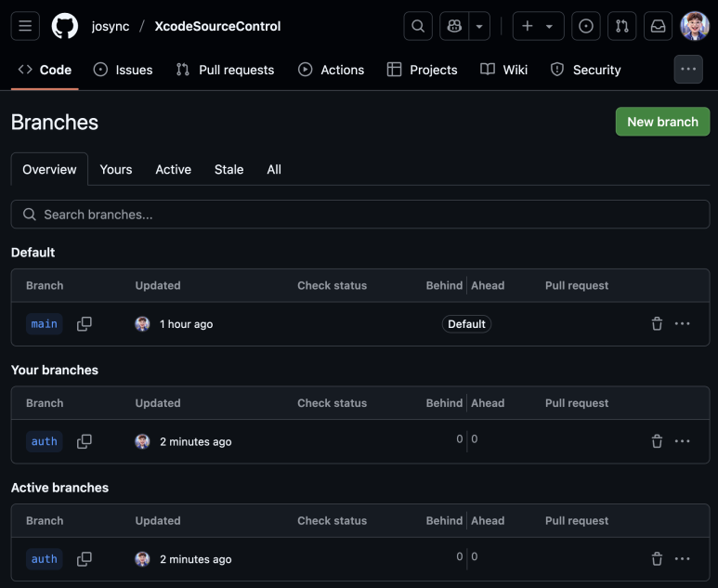
Task: Open the header issues circle icon
Action: [586, 26]
